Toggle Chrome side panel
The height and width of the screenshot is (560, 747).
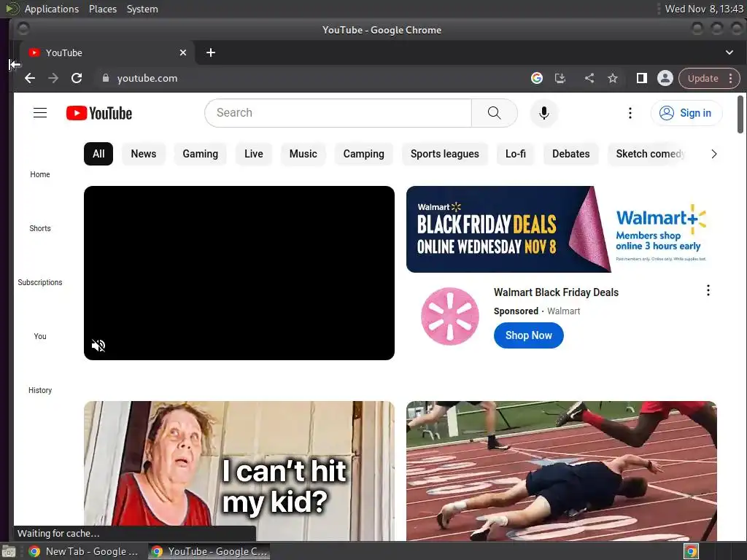tap(642, 78)
